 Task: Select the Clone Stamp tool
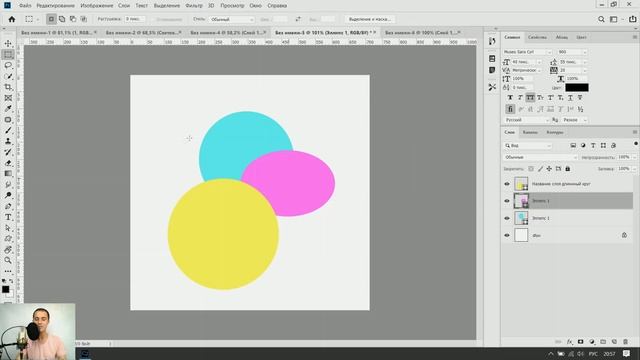(x=8, y=141)
